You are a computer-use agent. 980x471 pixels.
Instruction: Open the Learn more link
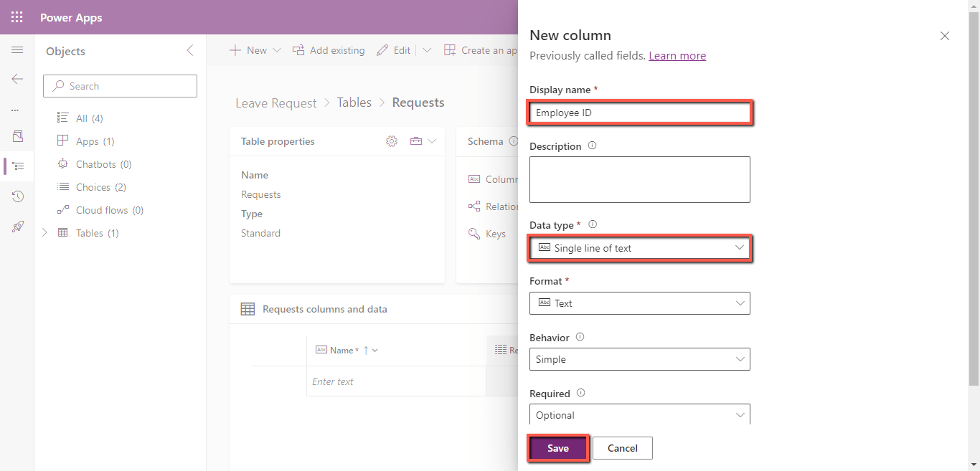[677, 56]
